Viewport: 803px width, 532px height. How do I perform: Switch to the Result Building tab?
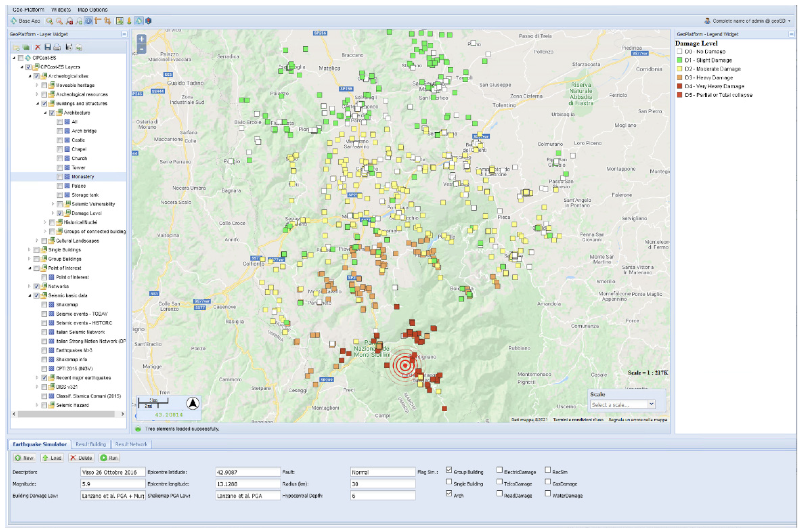coord(91,445)
